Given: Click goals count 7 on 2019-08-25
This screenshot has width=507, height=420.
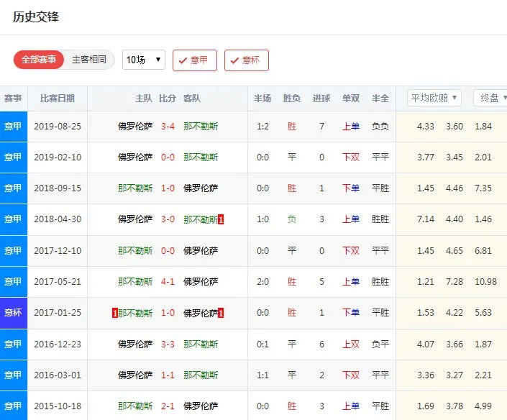Looking at the screenshot, I should [321, 127].
